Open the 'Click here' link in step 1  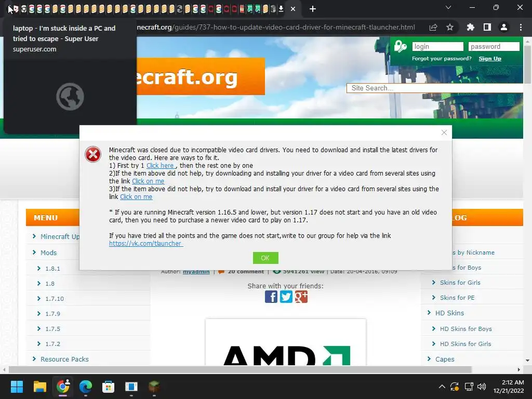161,166
